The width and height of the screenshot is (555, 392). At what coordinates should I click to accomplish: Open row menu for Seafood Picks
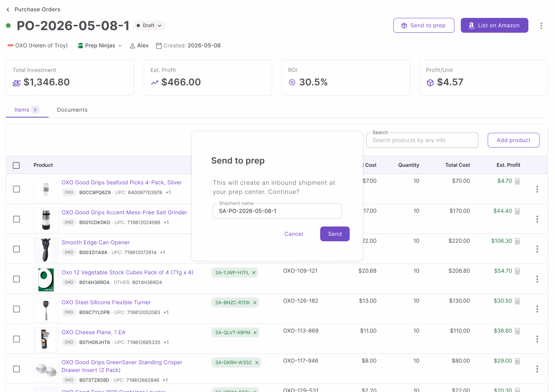pyautogui.click(x=537, y=189)
